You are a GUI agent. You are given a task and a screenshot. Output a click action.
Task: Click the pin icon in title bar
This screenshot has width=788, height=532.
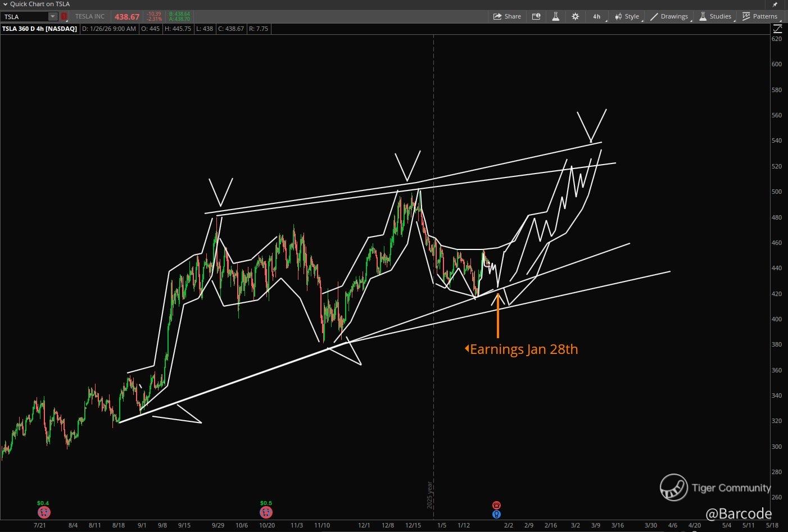point(776,4)
